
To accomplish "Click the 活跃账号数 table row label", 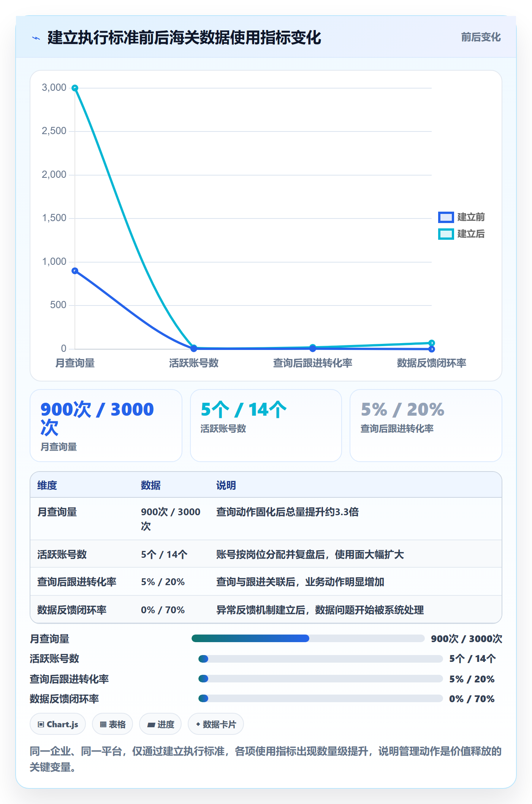I will pos(62,554).
